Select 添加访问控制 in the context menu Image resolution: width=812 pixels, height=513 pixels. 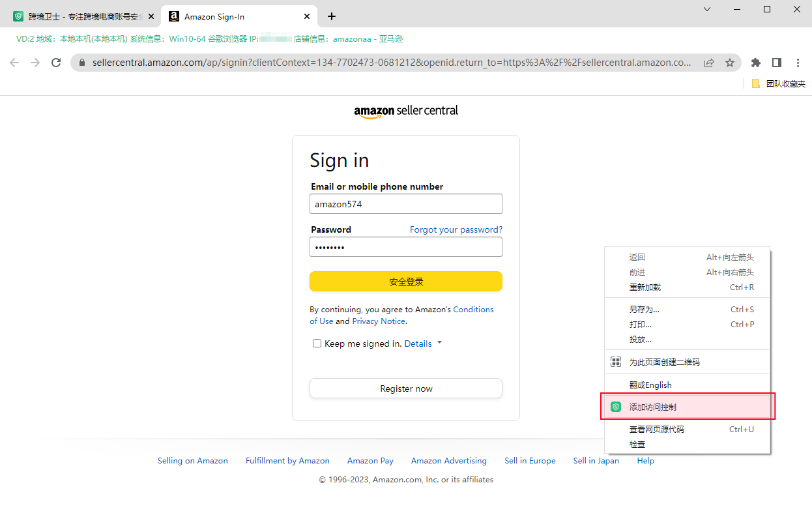pos(688,407)
